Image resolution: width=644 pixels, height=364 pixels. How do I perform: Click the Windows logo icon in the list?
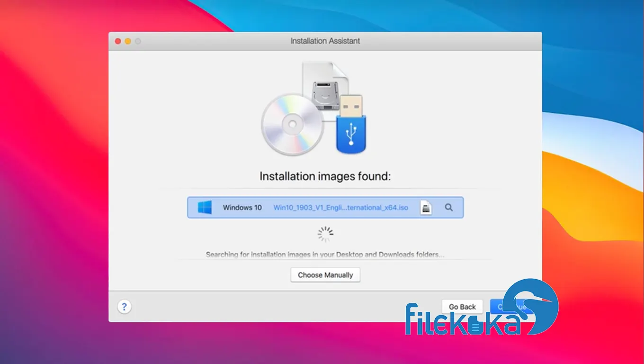coord(205,208)
